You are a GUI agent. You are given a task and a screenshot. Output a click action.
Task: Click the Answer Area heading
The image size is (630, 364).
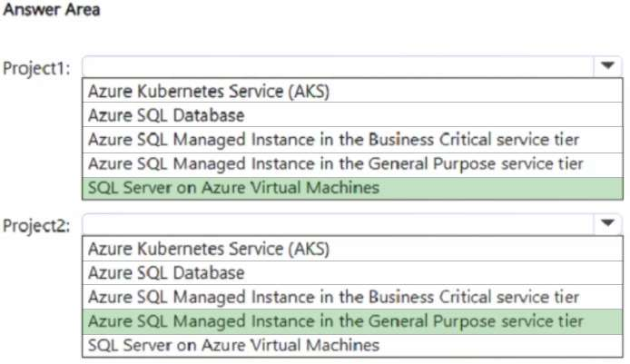pos(51,11)
